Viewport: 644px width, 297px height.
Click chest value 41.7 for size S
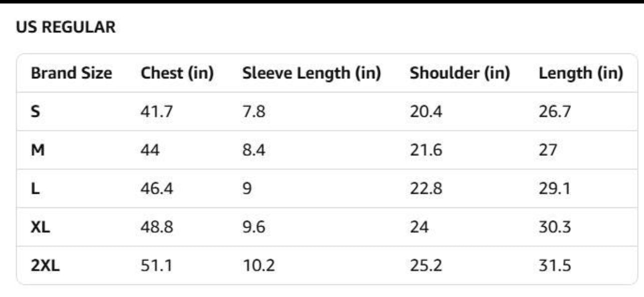click(157, 111)
